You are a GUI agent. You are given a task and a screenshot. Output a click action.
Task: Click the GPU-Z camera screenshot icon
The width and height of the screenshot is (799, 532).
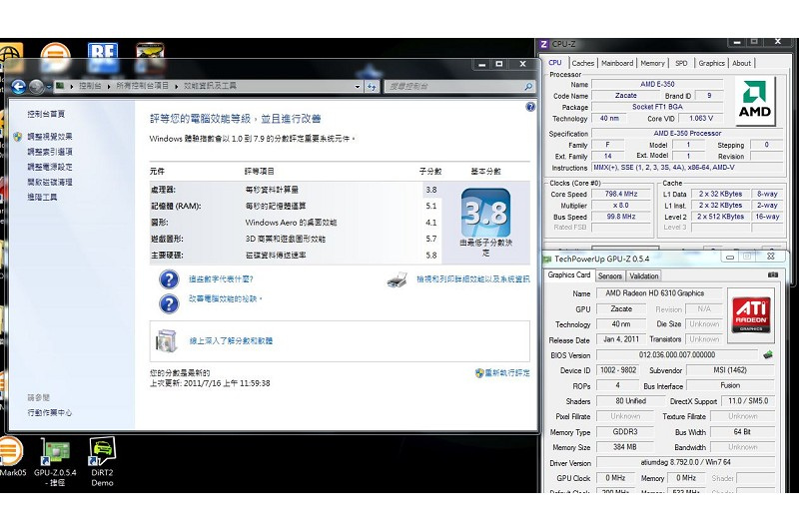(x=773, y=274)
